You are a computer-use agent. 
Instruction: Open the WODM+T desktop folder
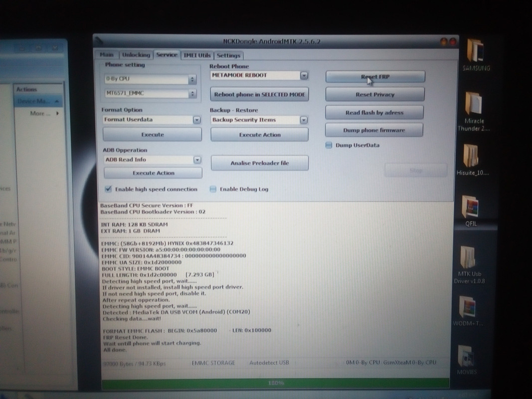(x=468, y=311)
